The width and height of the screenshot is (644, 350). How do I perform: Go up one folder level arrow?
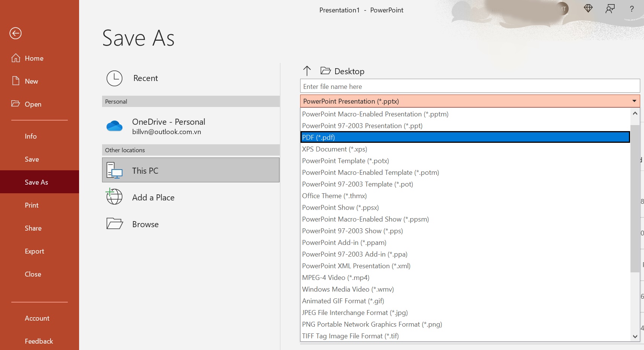click(307, 71)
